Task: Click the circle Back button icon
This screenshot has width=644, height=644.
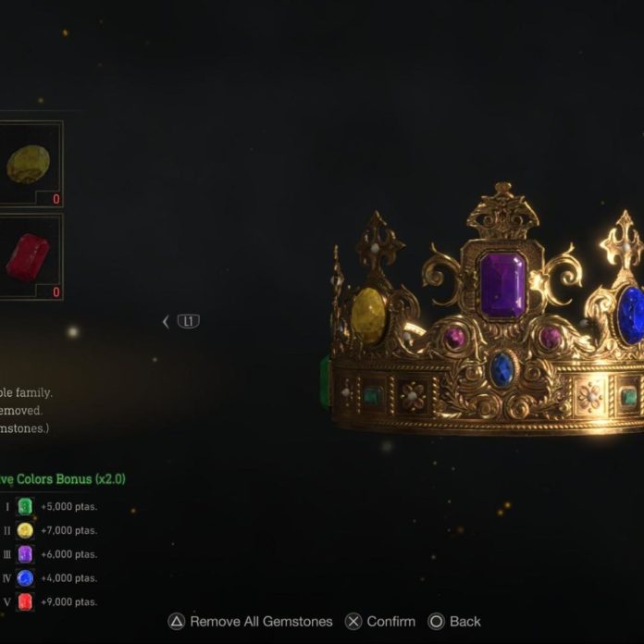Action: (x=436, y=622)
